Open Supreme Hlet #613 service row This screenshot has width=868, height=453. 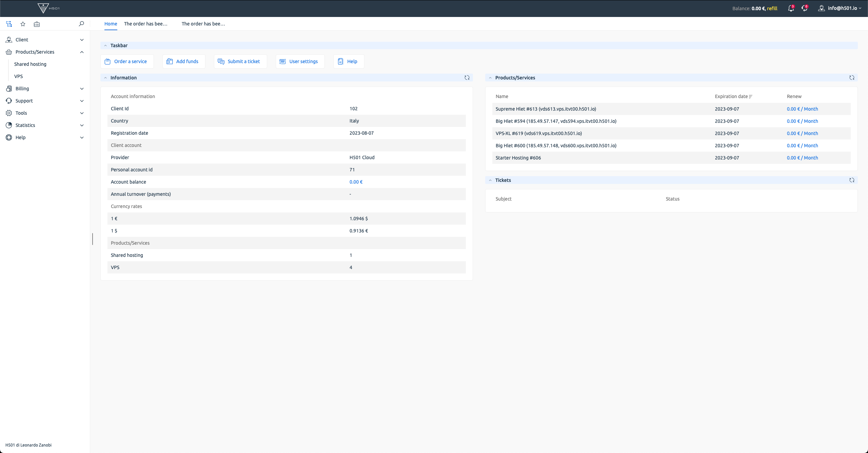coord(546,109)
